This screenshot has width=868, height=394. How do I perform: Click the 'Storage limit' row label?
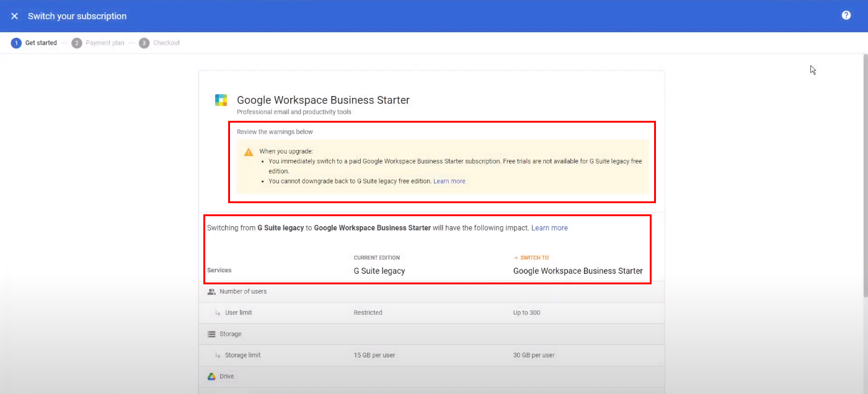[x=242, y=356]
